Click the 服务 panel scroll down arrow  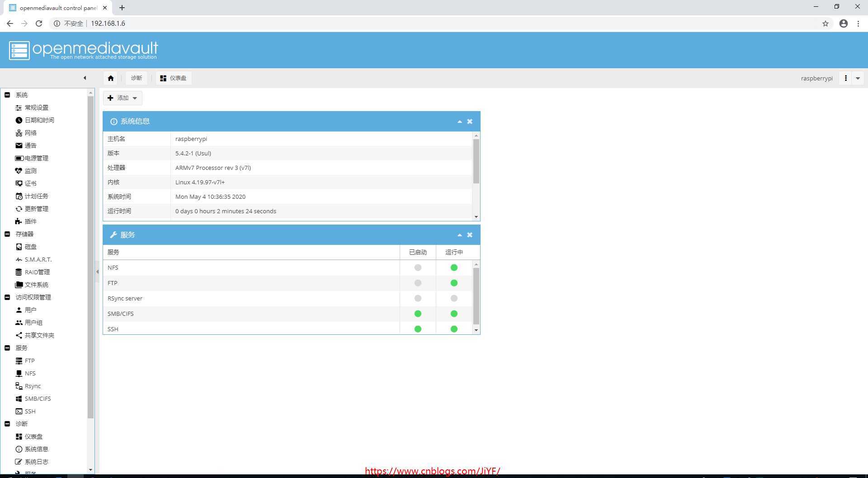pyautogui.click(x=476, y=331)
